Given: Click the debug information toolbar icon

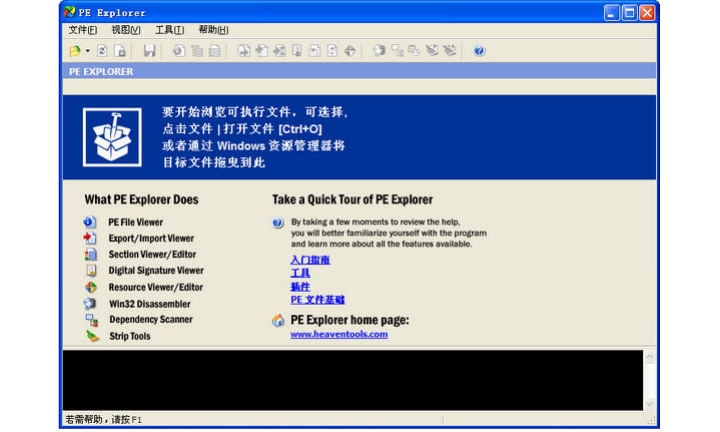Looking at the screenshot, I should click(315, 50).
